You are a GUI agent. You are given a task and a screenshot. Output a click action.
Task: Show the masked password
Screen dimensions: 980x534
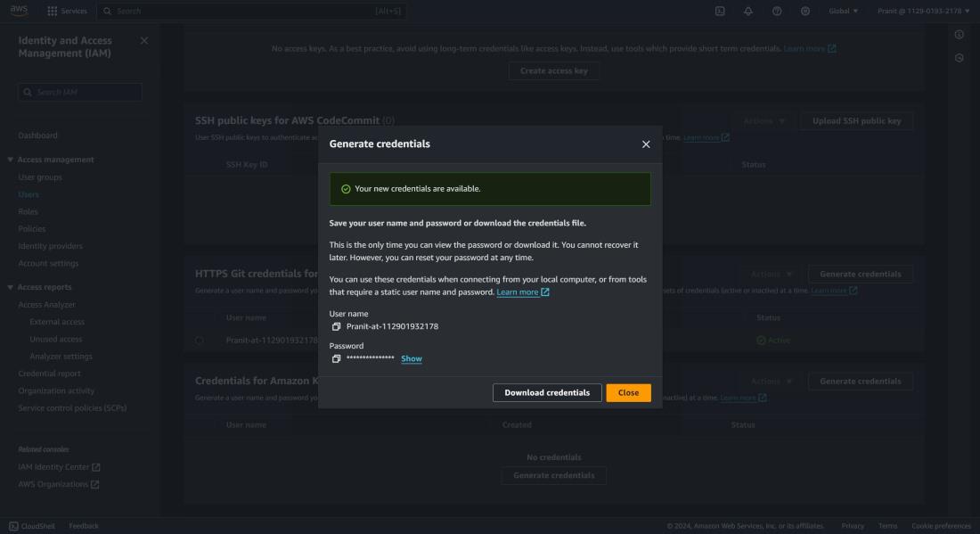point(412,358)
